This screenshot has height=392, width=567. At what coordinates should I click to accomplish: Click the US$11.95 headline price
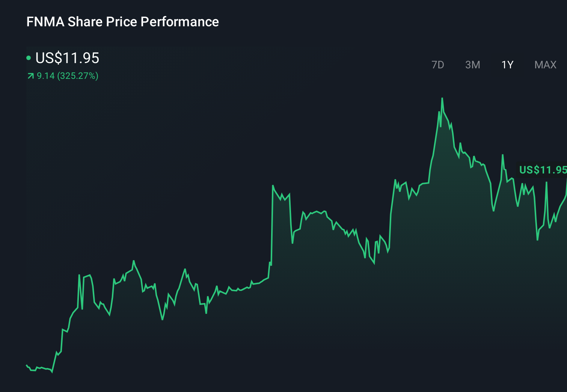(67, 58)
